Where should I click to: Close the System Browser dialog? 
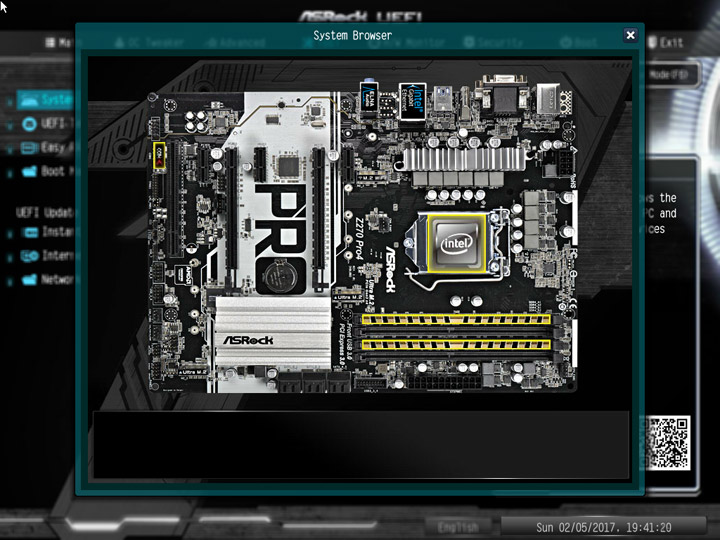(x=630, y=35)
